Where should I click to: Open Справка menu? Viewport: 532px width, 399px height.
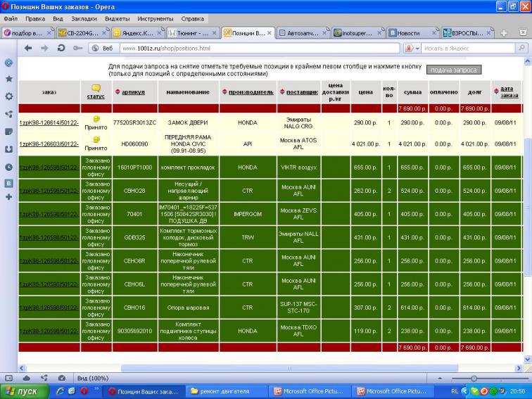(x=192, y=19)
